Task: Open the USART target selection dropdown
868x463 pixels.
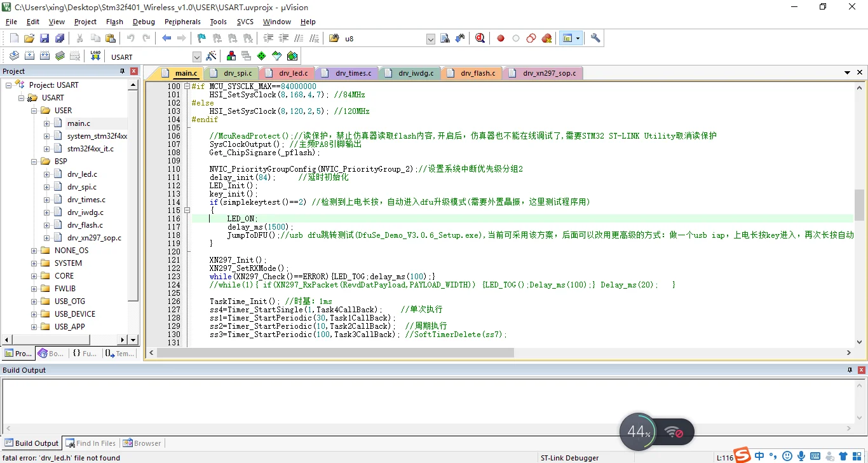Action: [196, 57]
